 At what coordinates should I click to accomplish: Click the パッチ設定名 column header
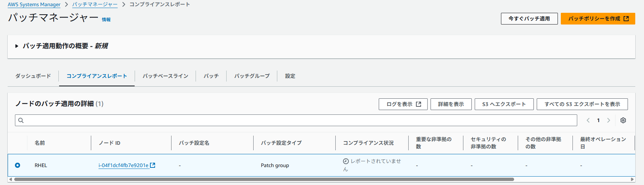(x=194, y=143)
